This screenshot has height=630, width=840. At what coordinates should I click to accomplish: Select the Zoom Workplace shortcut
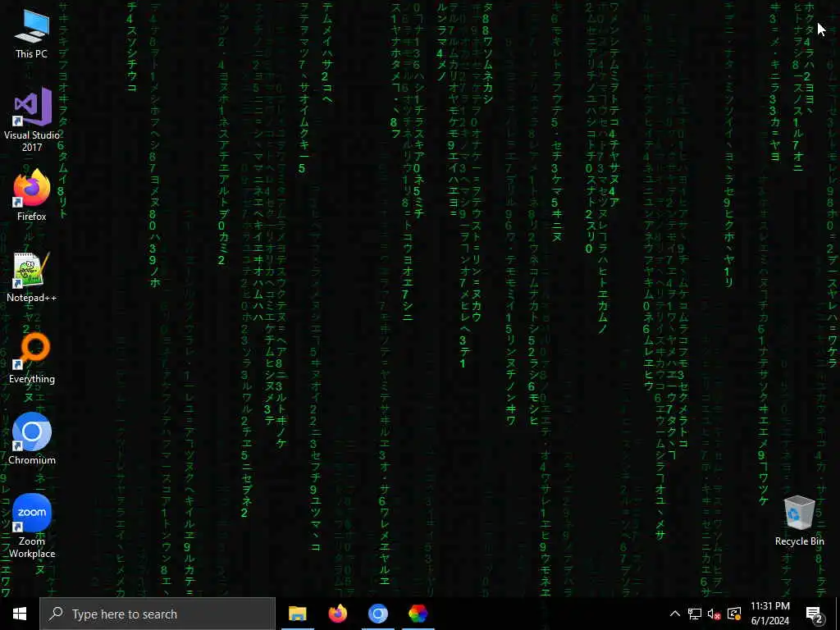(32, 526)
